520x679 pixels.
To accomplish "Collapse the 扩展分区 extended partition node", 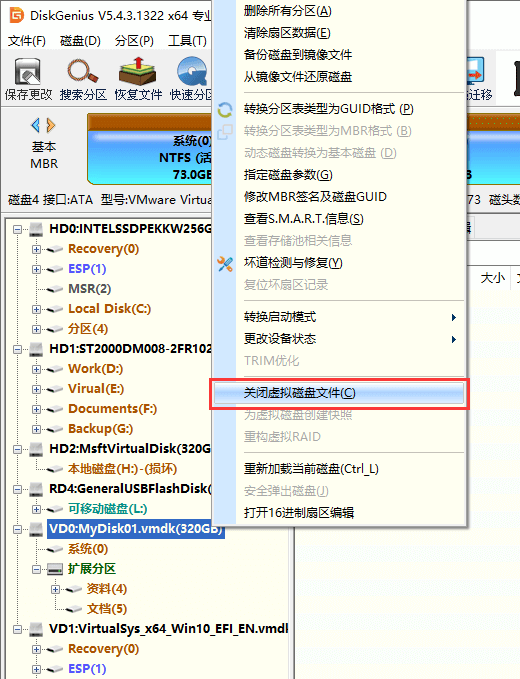I will click(36, 569).
